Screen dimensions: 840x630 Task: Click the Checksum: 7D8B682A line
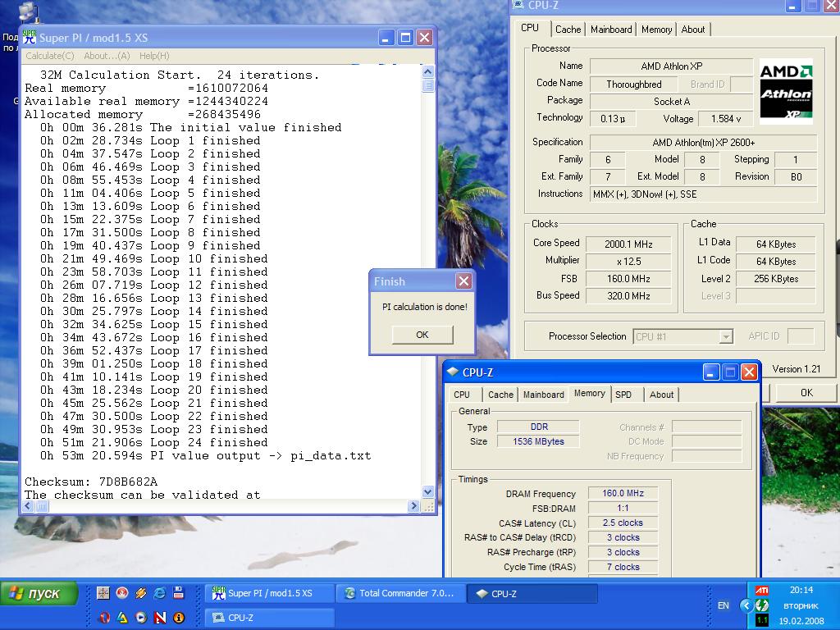point(91,482)
